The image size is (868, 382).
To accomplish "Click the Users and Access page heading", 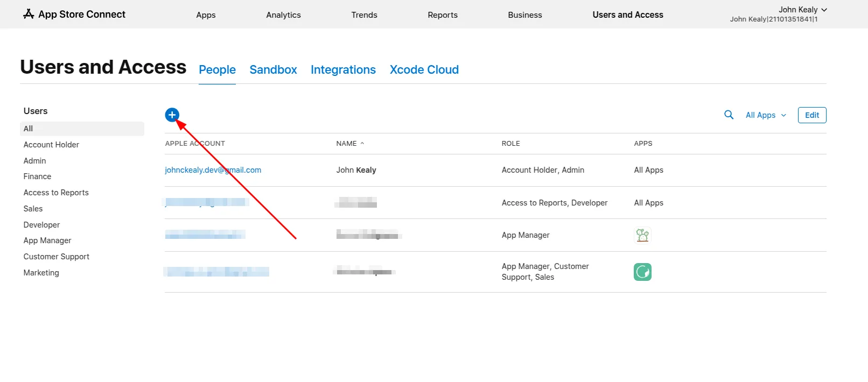I will [x=103, y=67].
